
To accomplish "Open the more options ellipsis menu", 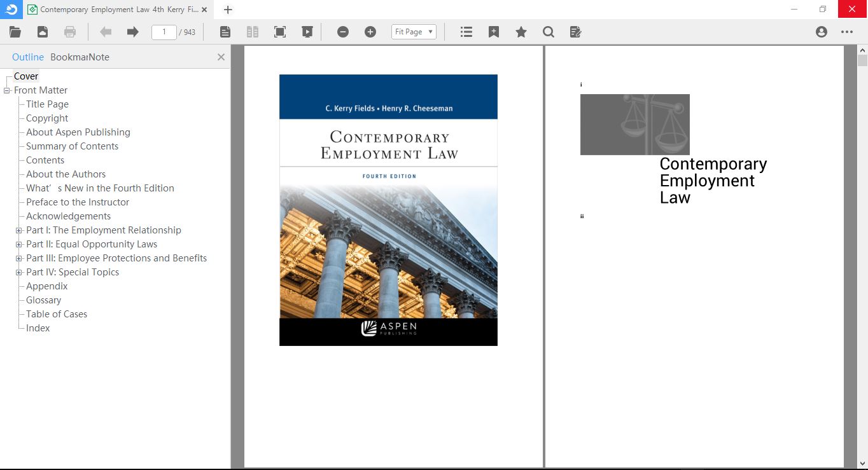I will (847, 32).
